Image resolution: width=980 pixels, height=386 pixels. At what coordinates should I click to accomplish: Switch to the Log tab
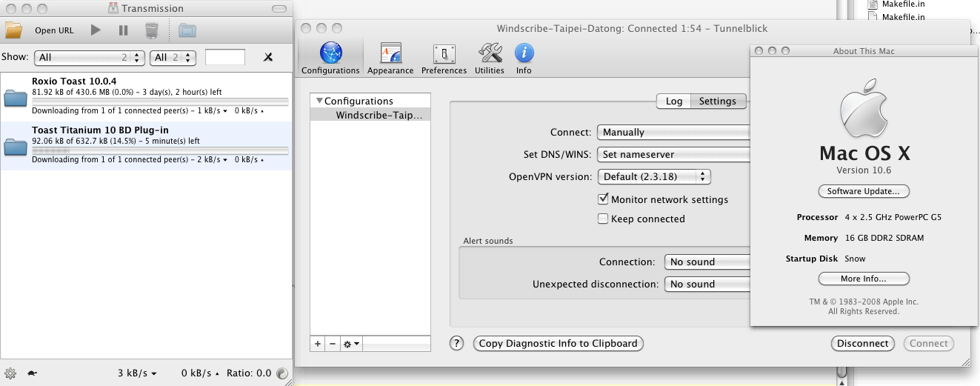point(674,101)
